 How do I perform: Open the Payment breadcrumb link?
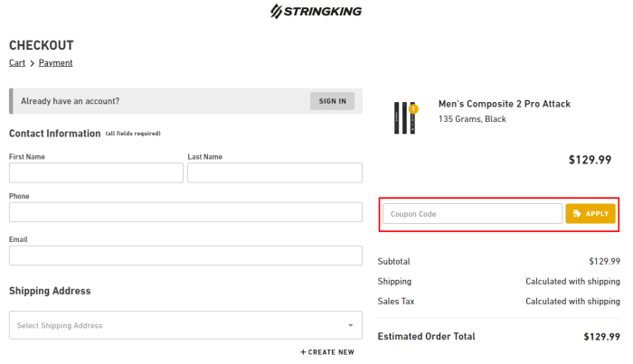[x=56, y=63]
